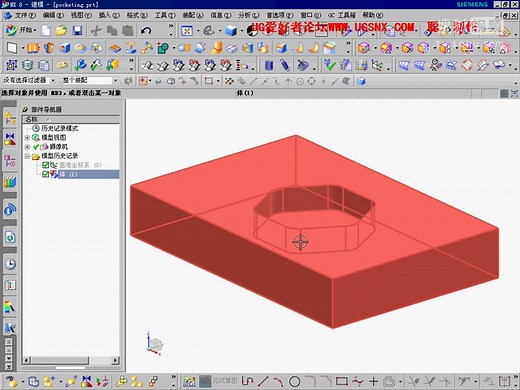
Task: Click the Line sketch tool icon
Action: pyautogui.click(x=263, y=381)
